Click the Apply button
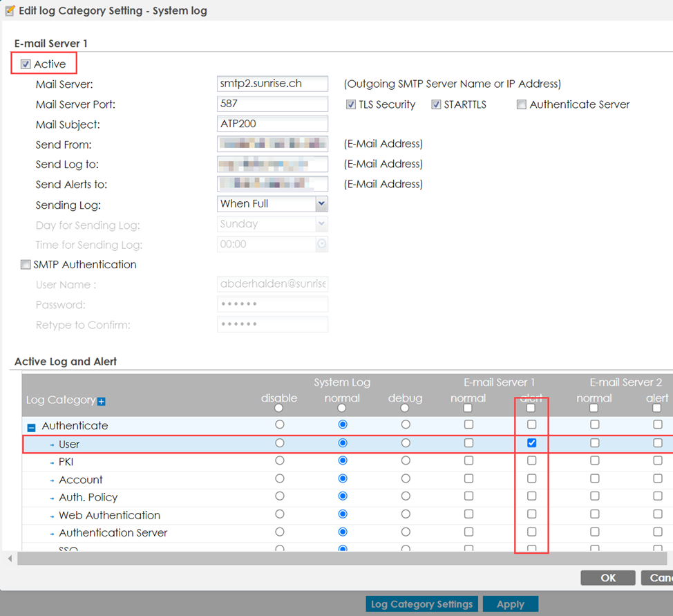The image size is (673, 616). pyautogui.click(x=510, y=604)
